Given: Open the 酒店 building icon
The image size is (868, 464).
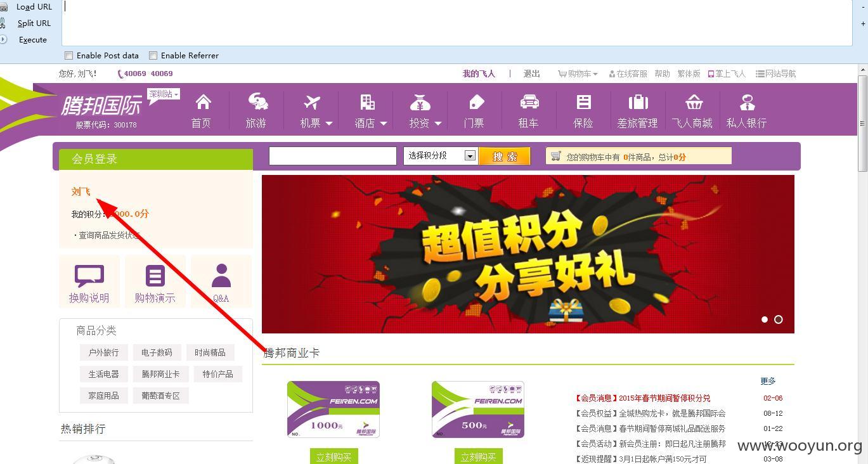Looking at the screenshot, I should point(367,102).
